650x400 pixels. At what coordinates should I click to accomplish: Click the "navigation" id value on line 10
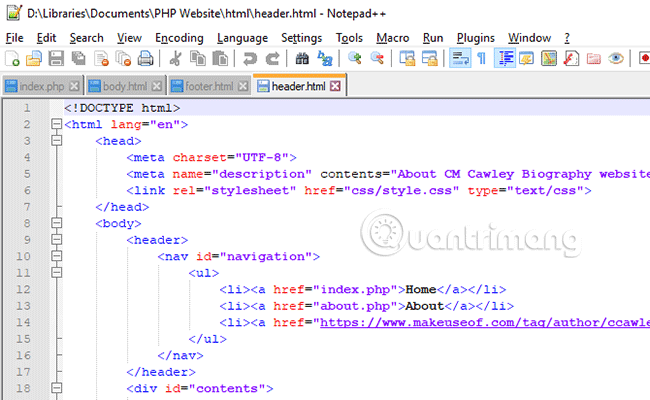point(266,257)
